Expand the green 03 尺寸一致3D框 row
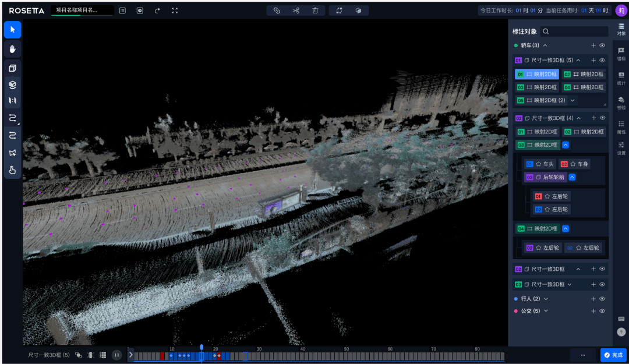Viewport: 629px width, 364px height. 570,284
